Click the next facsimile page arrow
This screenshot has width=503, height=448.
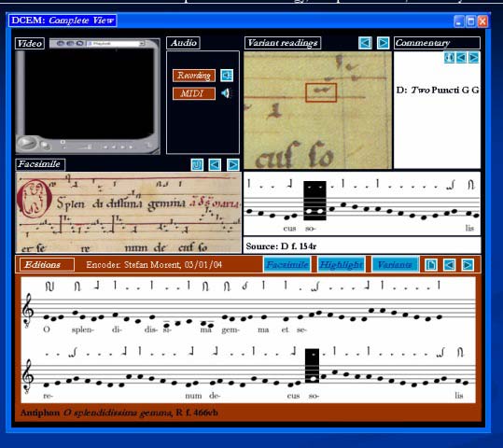[x=233, y=165]
